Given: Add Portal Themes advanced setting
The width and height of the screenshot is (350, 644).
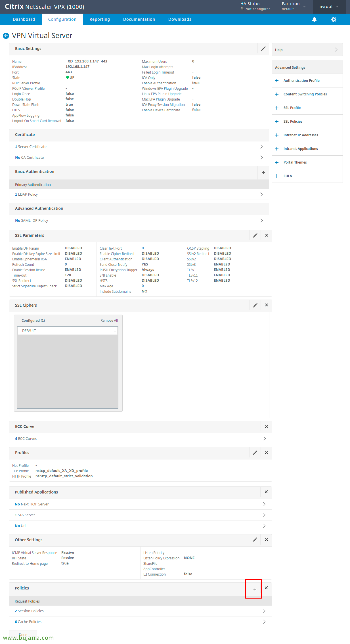Looking at the screenshot, I should point(307,162).
